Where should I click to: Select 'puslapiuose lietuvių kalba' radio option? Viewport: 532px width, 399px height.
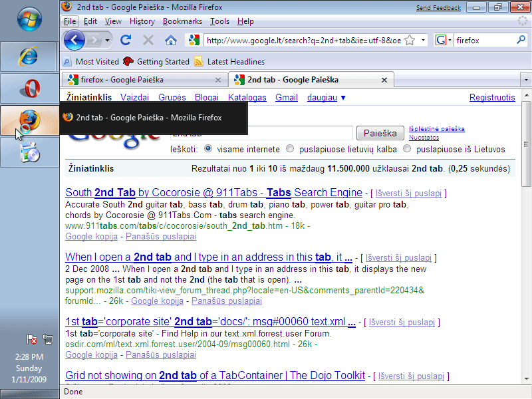click(290, 149)
